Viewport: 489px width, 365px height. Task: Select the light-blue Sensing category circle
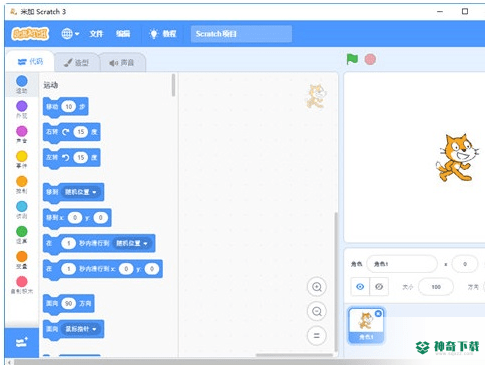pyautogui.click(x=22, y=206)
